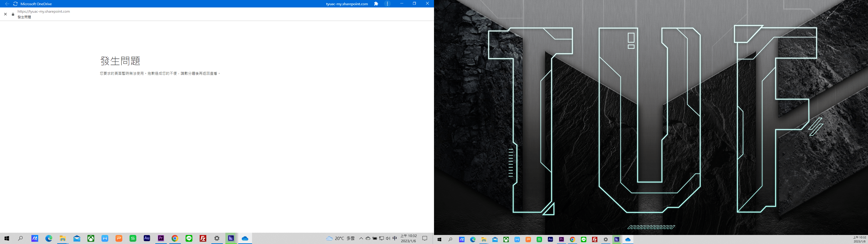Open the extensions puzzle icon
The height and width of the screenshot is (244, 868).
(376, 4)
